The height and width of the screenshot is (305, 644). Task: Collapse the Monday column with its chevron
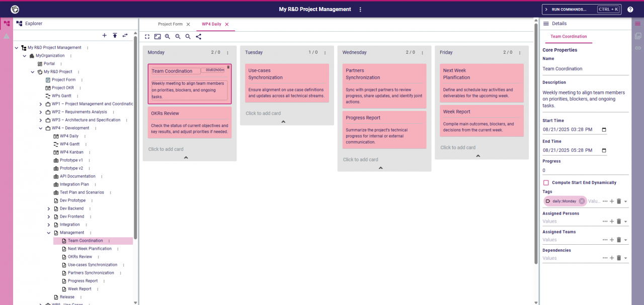point(186,158)
